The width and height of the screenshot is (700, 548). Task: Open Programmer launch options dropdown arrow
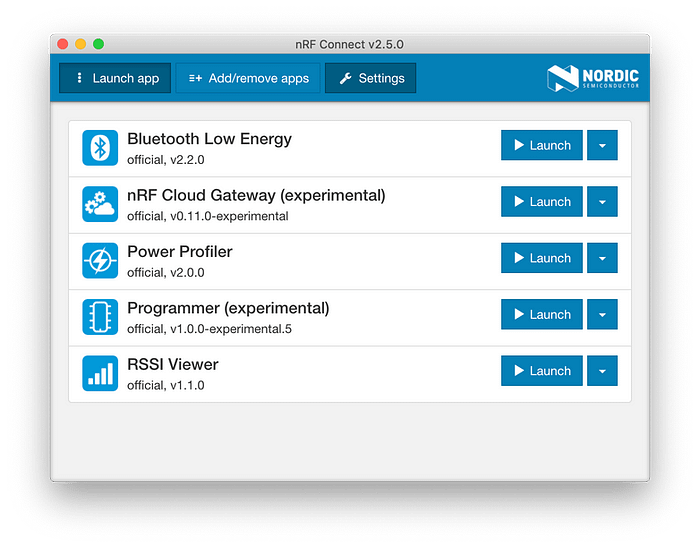(602, 314)
